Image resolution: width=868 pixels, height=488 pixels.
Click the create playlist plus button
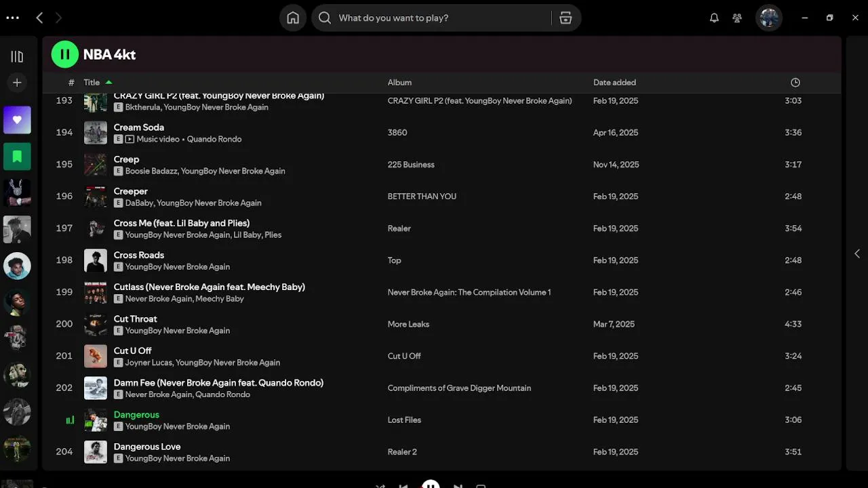point(17,83)
